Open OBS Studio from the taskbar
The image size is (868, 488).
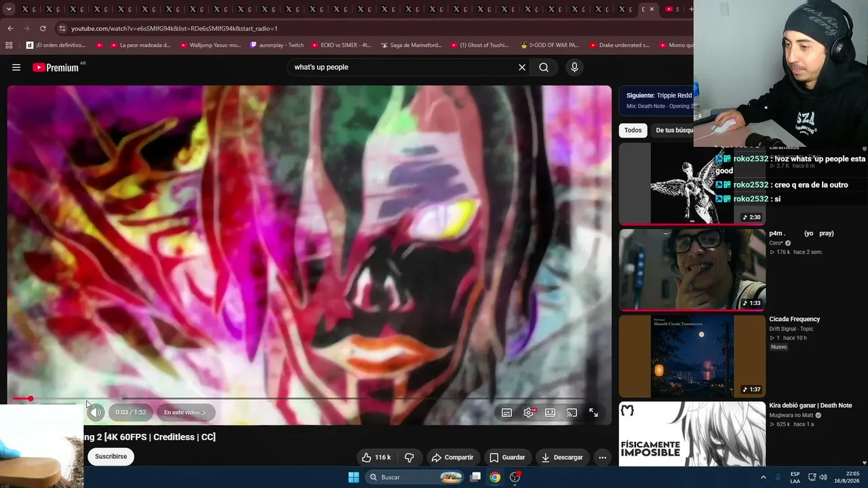click(x=515, y=477)
